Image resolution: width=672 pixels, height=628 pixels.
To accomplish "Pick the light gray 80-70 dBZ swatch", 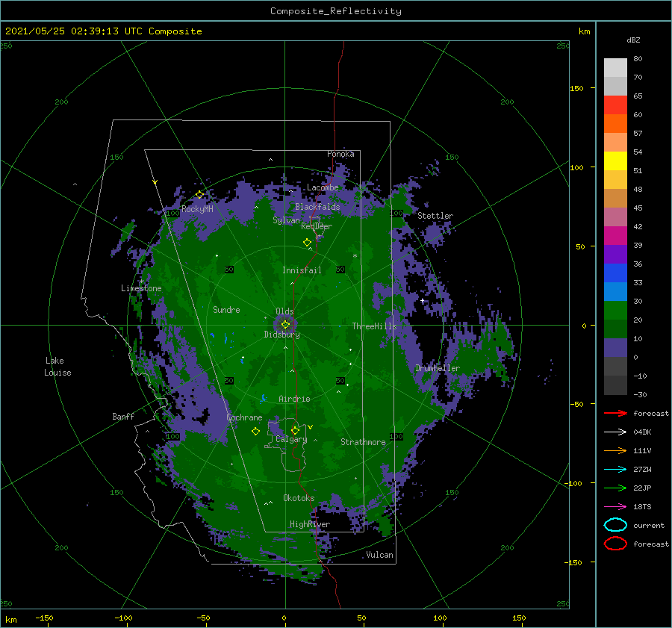I will [x=615, y=67].
